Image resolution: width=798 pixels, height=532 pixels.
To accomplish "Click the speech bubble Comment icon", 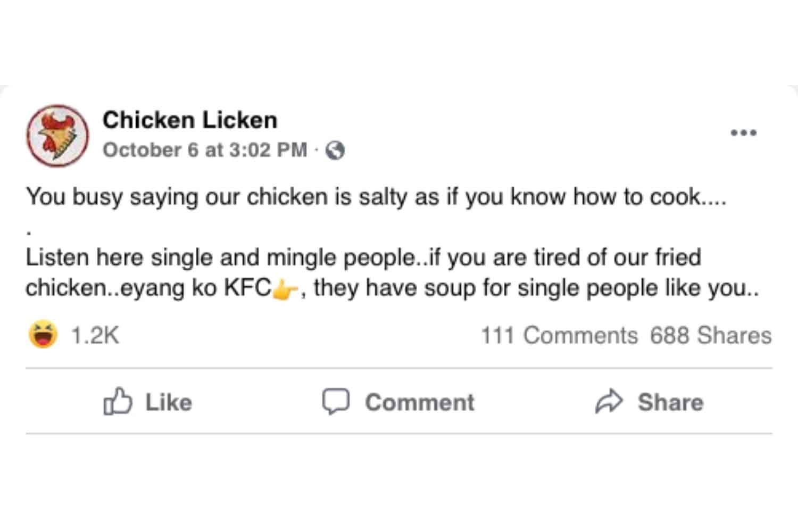I will pyautogui.click(x=336, y=401).
